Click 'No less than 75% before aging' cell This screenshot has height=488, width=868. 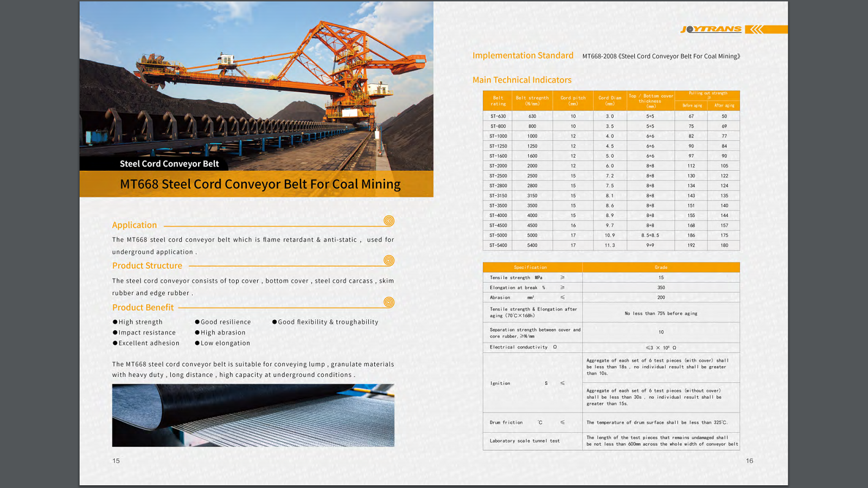pyautogui.click(x=661, y=313)
